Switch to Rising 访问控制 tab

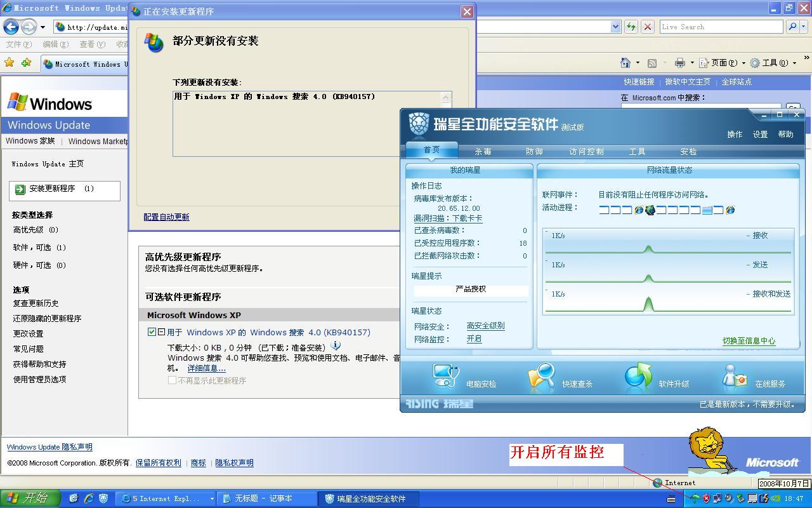(x=586, y=151)
